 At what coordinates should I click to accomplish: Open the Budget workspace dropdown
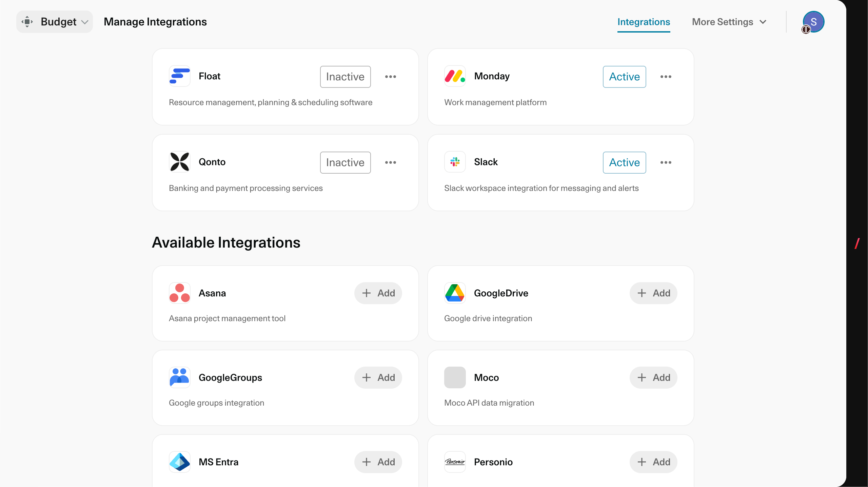55,22
